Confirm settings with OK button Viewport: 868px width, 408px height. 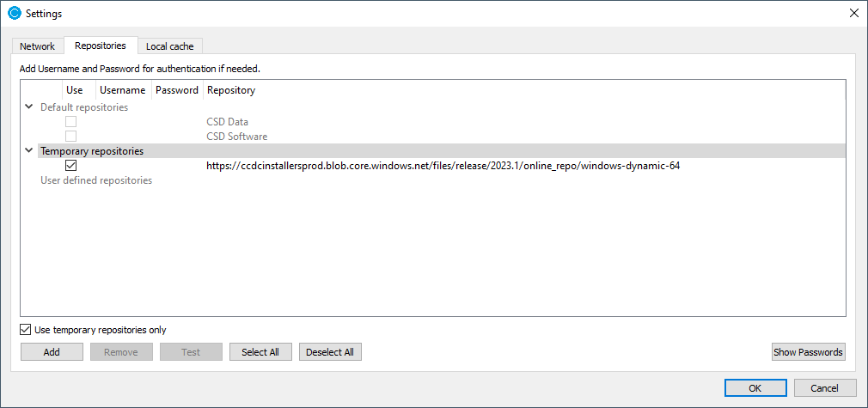click(x=755, y=388)
